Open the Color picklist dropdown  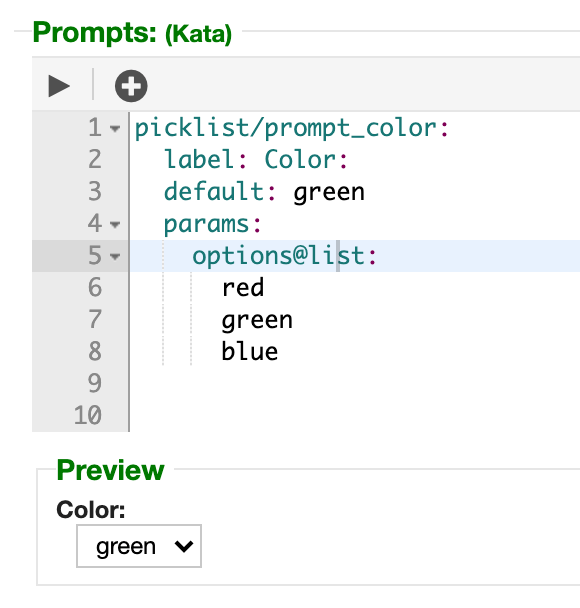coord(139,546)
